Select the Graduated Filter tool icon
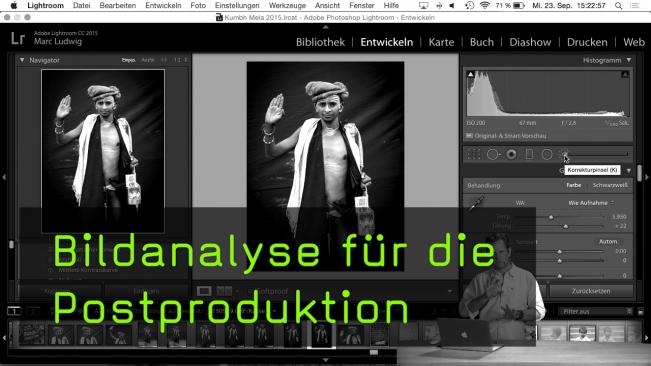 529,154
